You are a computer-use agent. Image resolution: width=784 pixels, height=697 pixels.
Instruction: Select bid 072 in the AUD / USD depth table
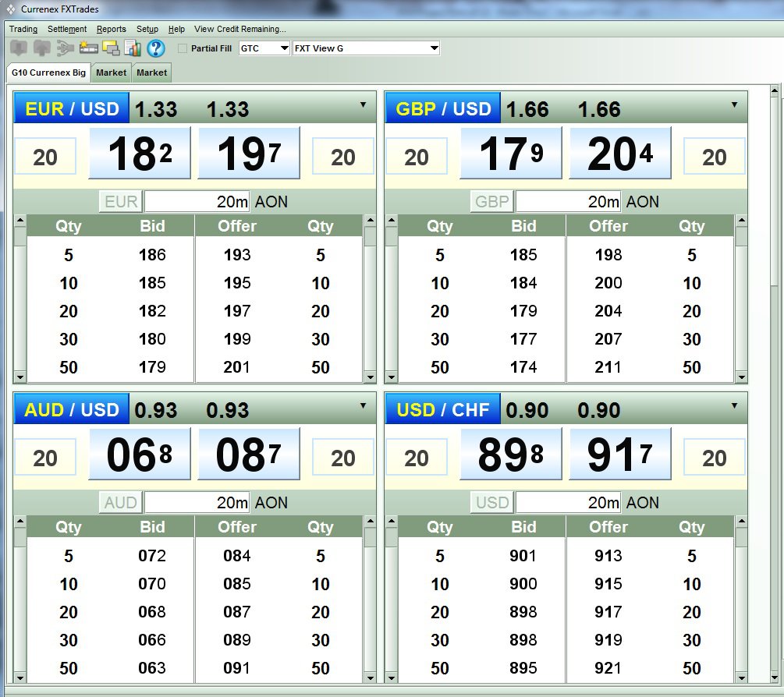[x=152, y=556]
